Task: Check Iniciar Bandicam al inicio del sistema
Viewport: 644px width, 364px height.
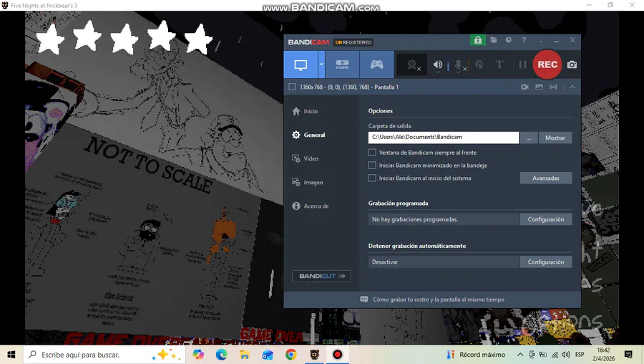Action: click(372, 178)
